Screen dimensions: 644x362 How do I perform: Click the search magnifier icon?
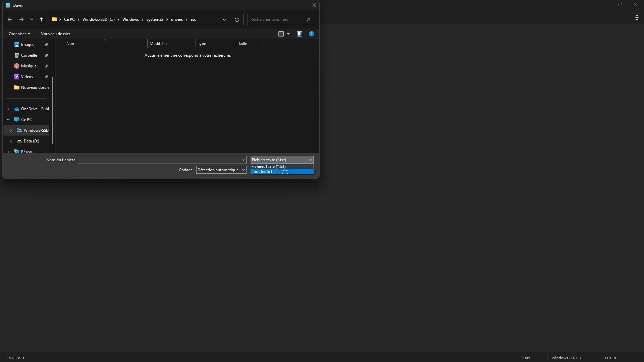[x=308, y=19]
